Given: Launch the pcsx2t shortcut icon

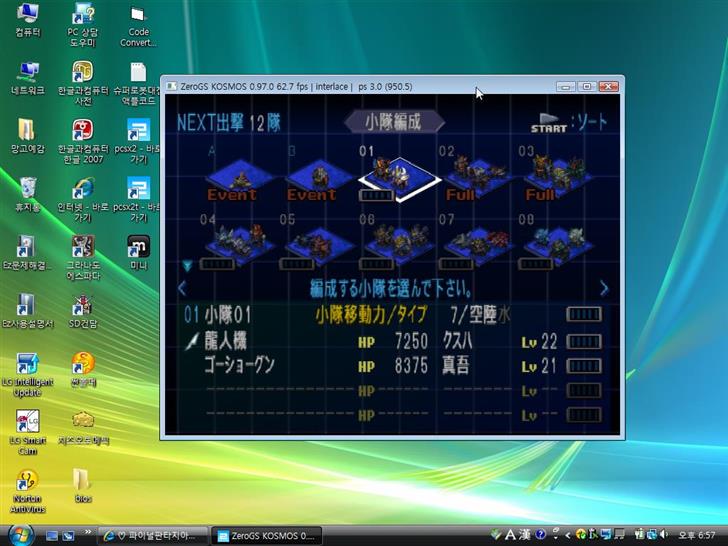Looking at the screenshot, I should (138, 199).
